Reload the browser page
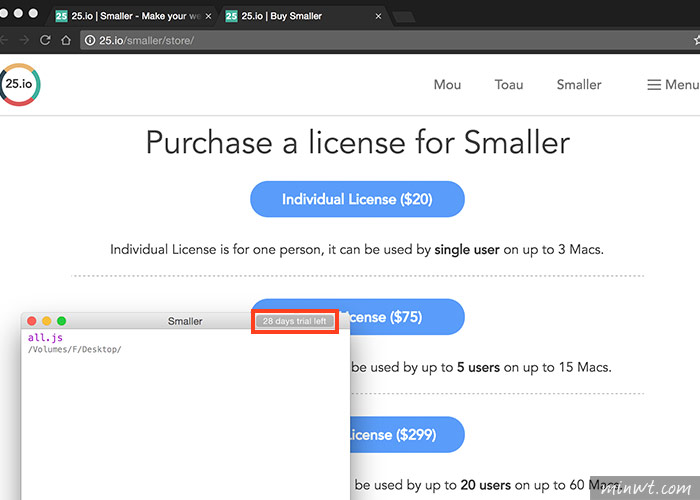This screenshot has height=500, width=700. point(45,40)
